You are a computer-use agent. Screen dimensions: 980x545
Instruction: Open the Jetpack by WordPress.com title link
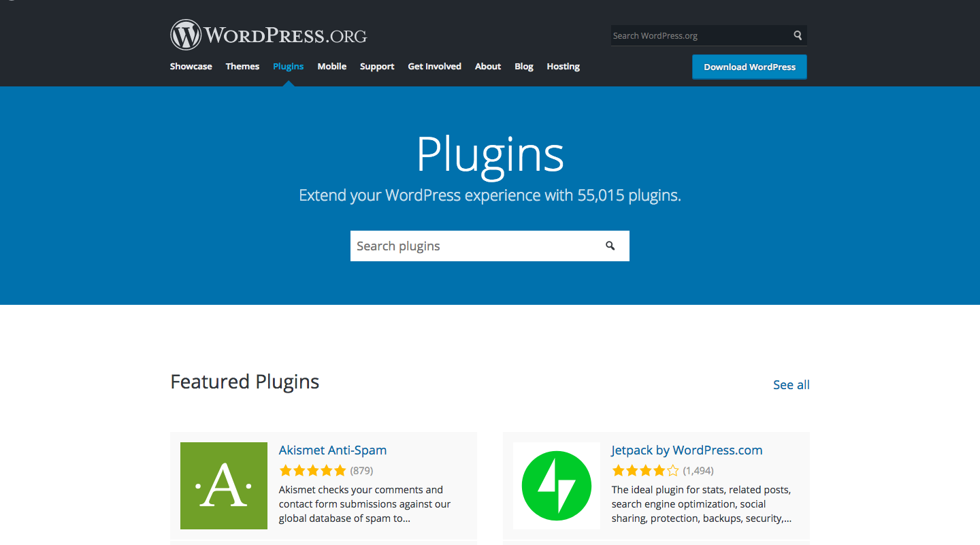[687, 450]
